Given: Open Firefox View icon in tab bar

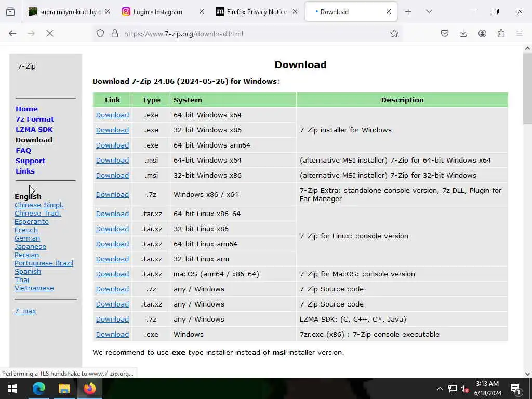Looking at the screenshot, I should (10, 11).
